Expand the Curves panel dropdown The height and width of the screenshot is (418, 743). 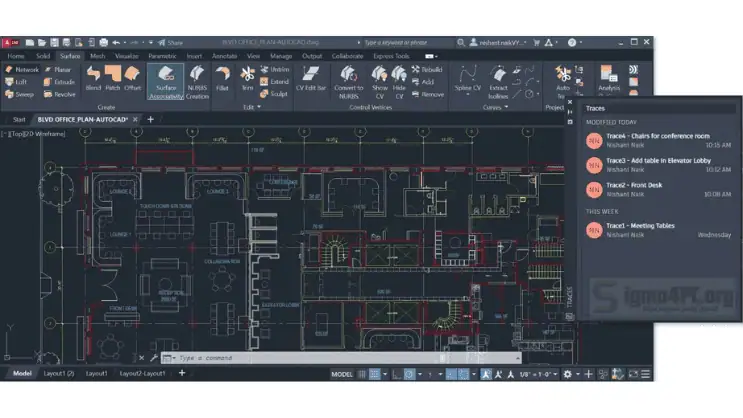[495, 108]
